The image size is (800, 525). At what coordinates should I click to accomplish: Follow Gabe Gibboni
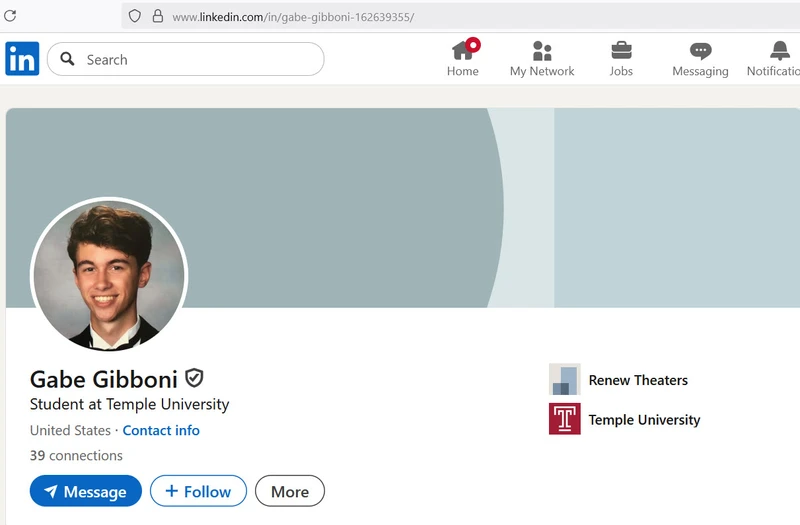tap(198, 491)
